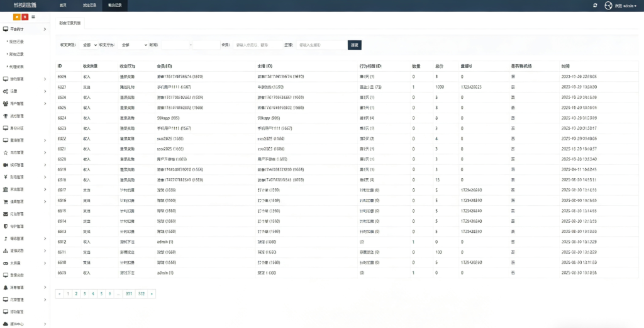Open the second filter dropdown for 收支行为

point(131,45)
